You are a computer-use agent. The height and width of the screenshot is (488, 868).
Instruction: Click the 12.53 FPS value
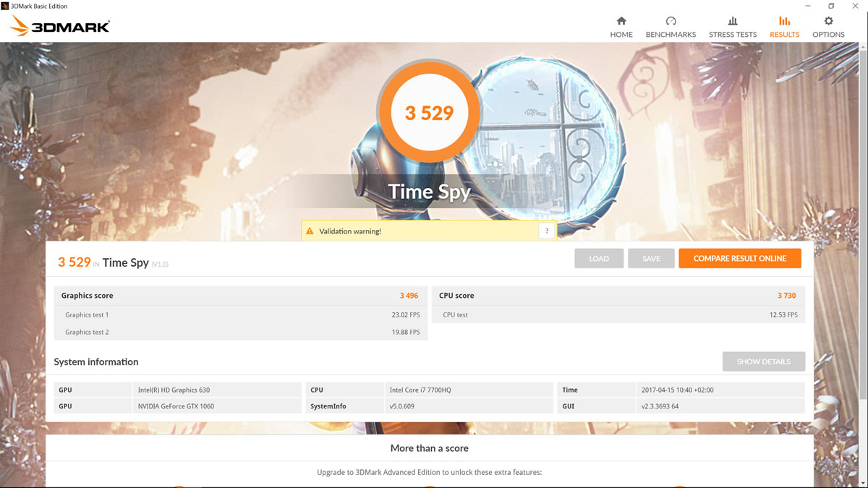783,315
